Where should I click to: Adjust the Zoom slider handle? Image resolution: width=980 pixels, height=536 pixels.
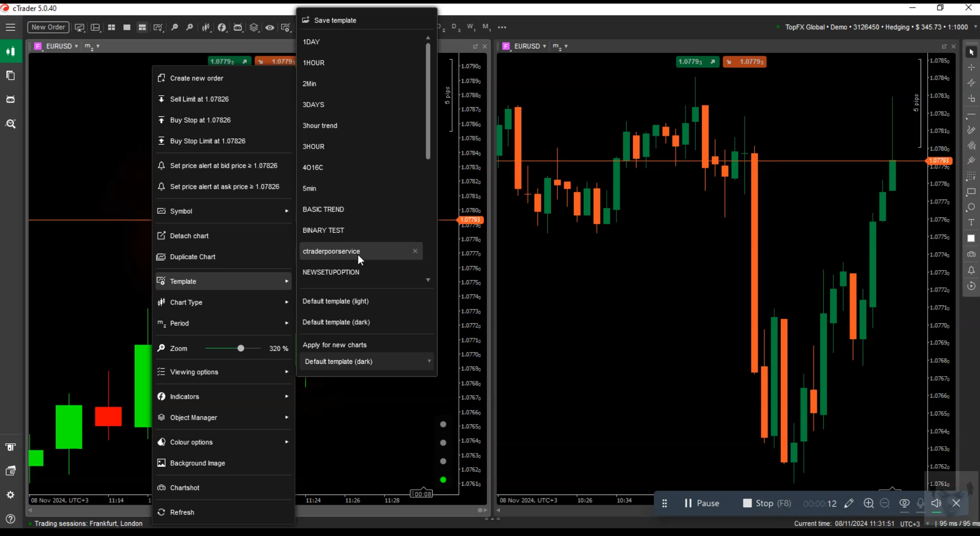point(241,348)
